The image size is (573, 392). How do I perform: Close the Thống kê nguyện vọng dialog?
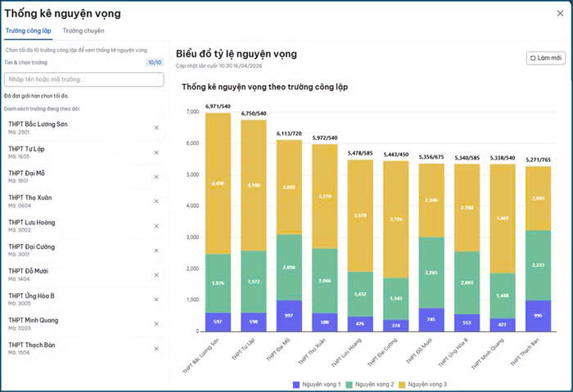click(x=558, y=12)
